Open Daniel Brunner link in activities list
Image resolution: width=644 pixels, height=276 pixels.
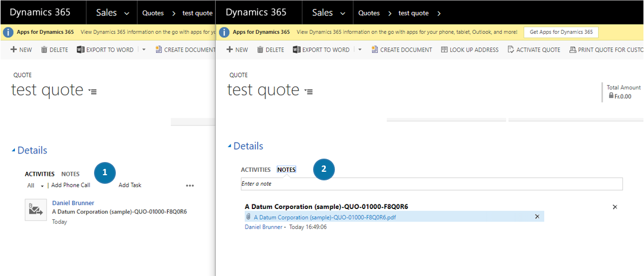pos(73,203)
